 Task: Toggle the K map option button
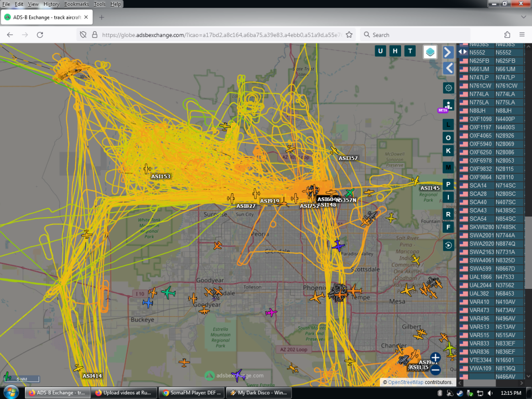coord(448,151)
